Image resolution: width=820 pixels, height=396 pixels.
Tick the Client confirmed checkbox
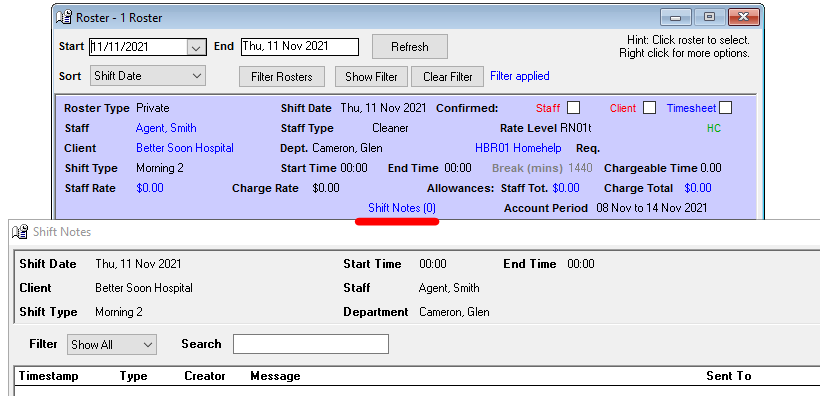[649, 108]
